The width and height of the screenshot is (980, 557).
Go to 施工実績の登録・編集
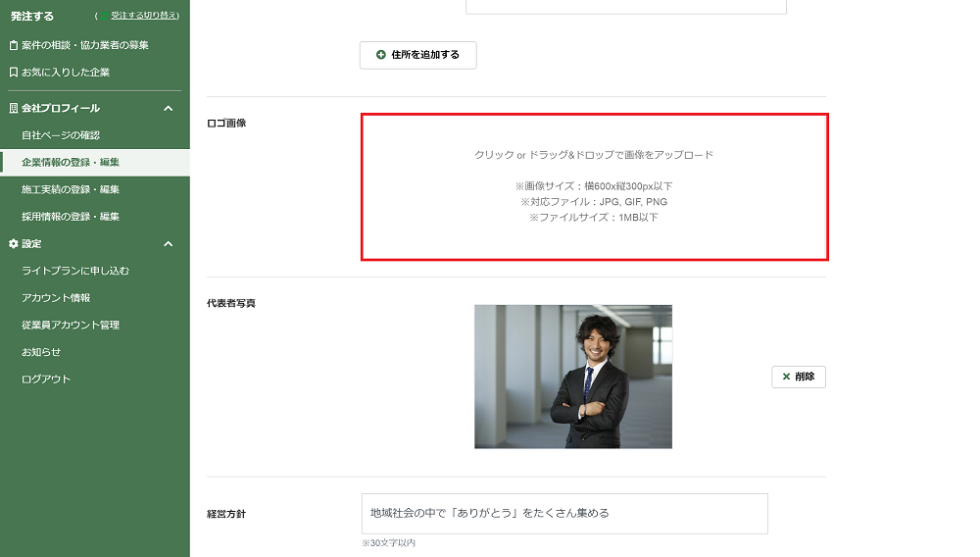pos(71,189)
